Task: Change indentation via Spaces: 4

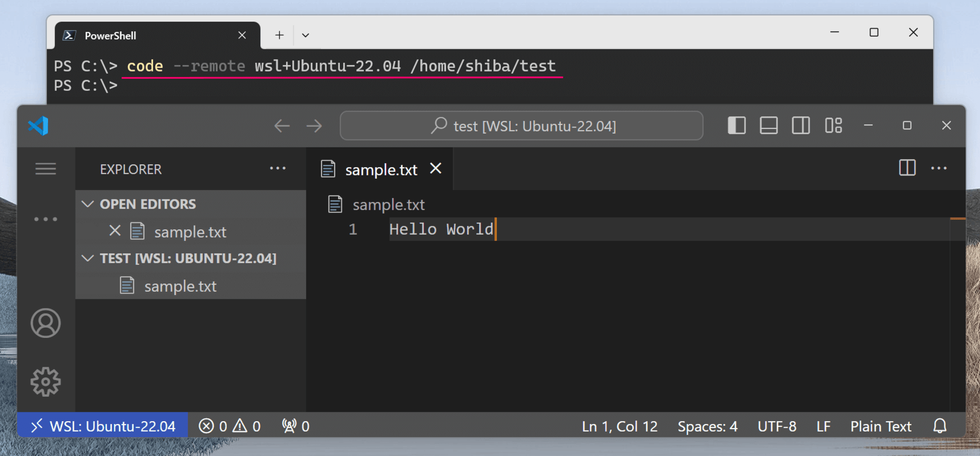Action: pyautogui.click(x=708, y=426)
